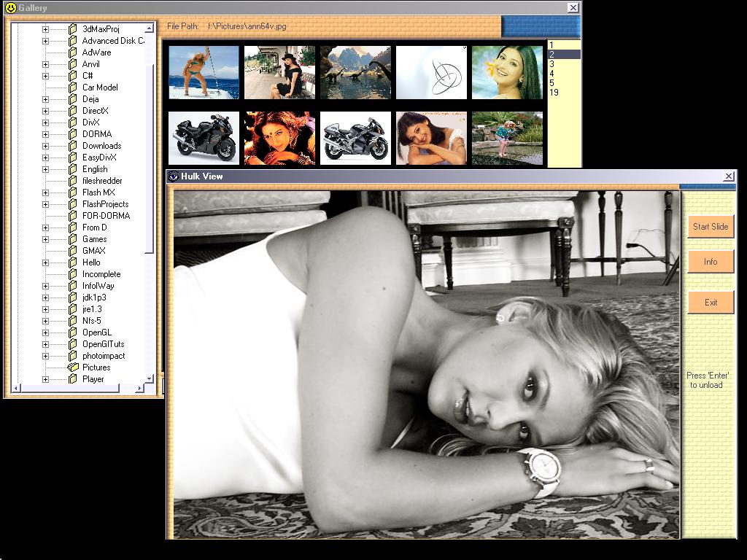Click the Games folder icon
The height and width of the screenshot is (560, 747).
73,239
